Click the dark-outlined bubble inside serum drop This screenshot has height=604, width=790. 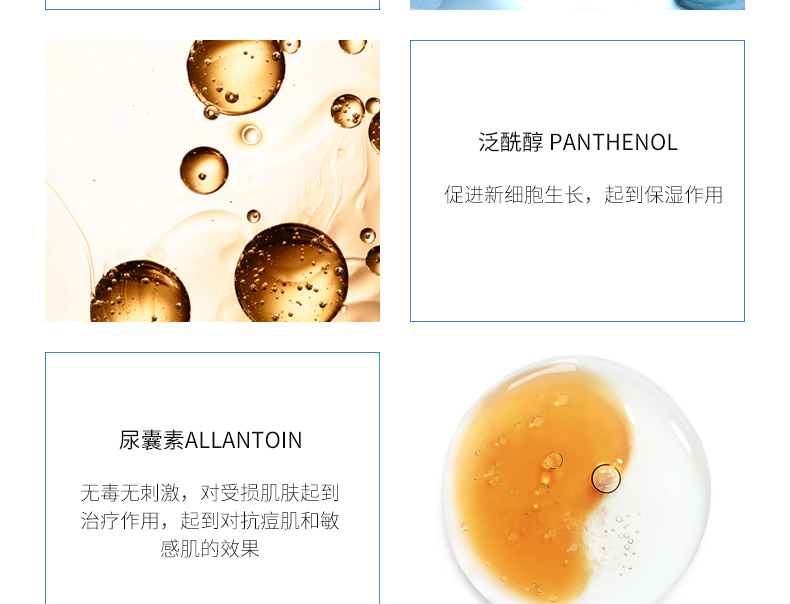(x=606, y=478)
